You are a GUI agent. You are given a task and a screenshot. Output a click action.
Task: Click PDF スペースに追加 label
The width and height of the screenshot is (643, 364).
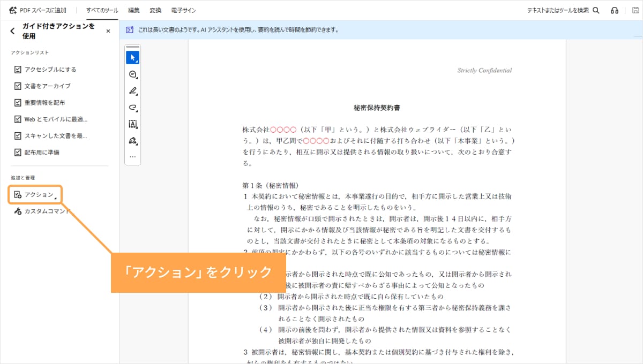[x=43, y=10]
